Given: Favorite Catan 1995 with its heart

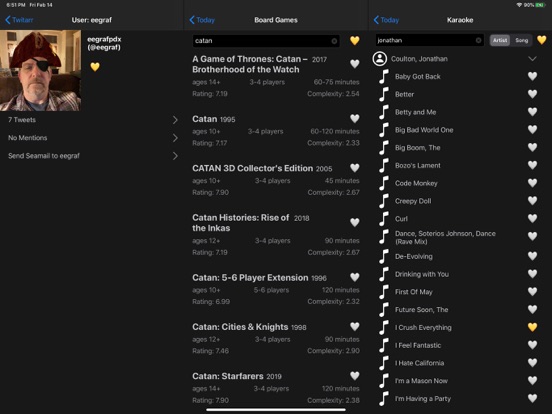Looking at the screenshot, I should point(355,119).
